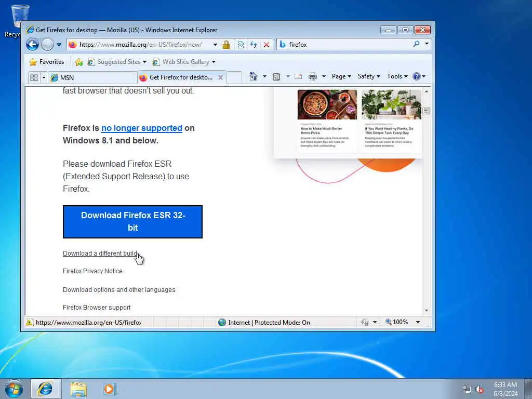Open the Tools menu
Screen dimensions: 532x399
397,76
